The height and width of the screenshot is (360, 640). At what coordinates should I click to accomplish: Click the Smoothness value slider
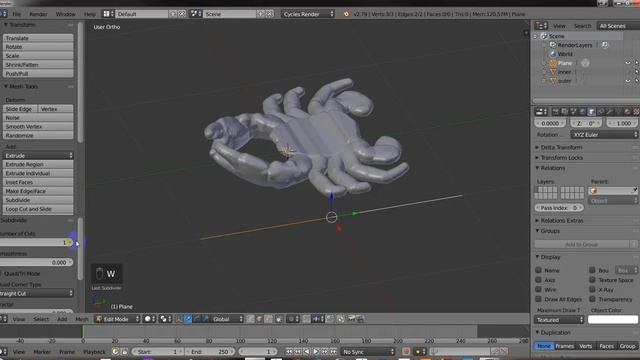36,262
